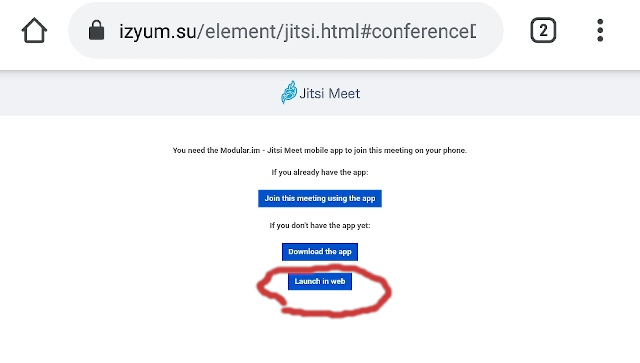Click the 'If you don't have the app yet' text
640x363 pixels.
[320, 225]
